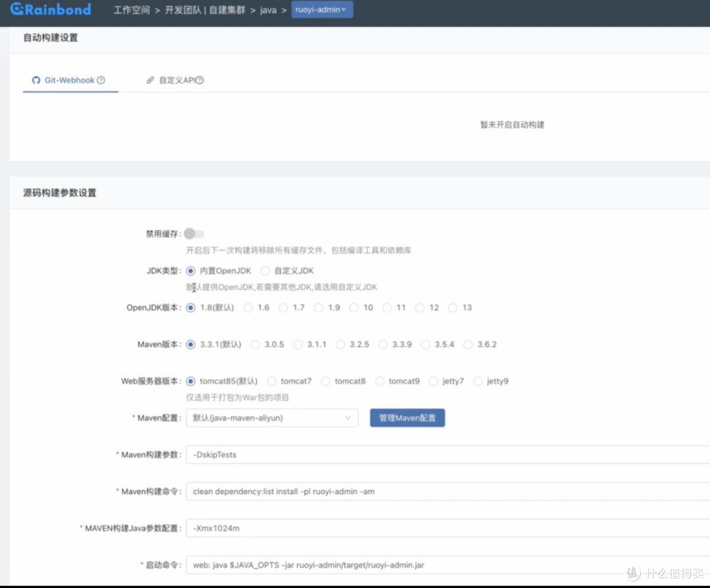Choose OpenJDK version 11

point(387,308)
